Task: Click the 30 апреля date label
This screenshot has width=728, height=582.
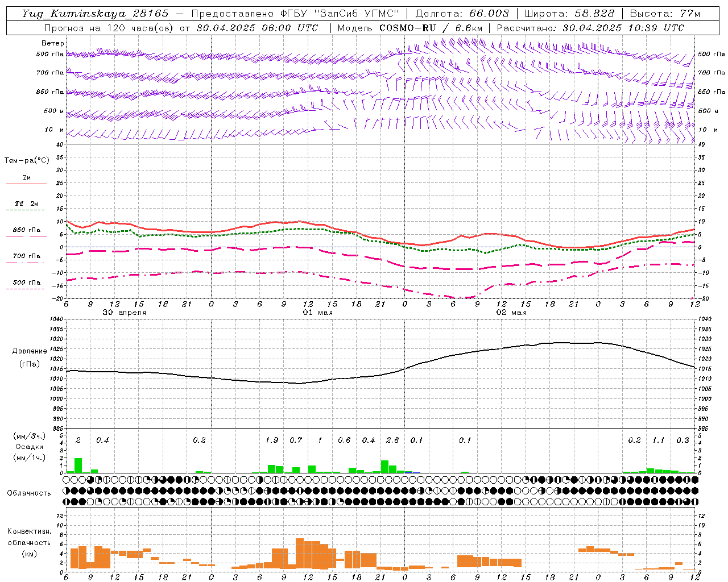Action: [124, 313]
